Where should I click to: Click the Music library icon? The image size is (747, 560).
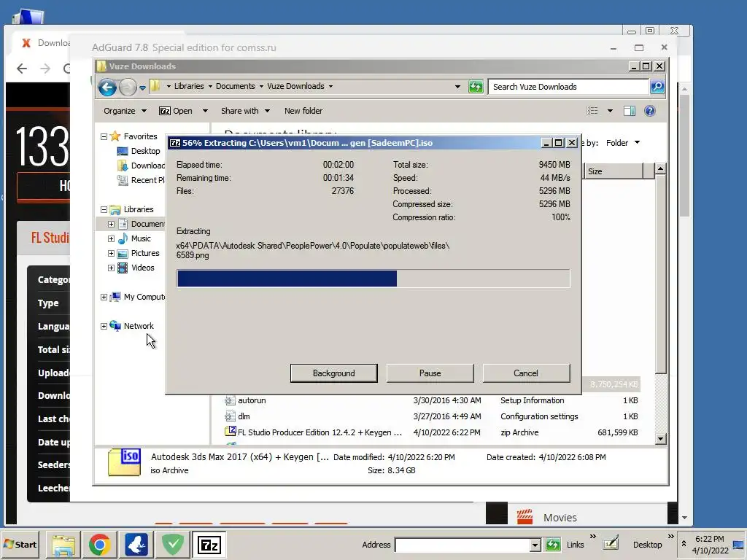point(123,238)
